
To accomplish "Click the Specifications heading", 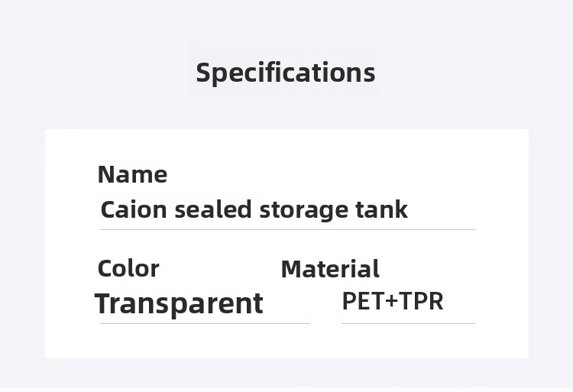I will click(x=285, y=73).
